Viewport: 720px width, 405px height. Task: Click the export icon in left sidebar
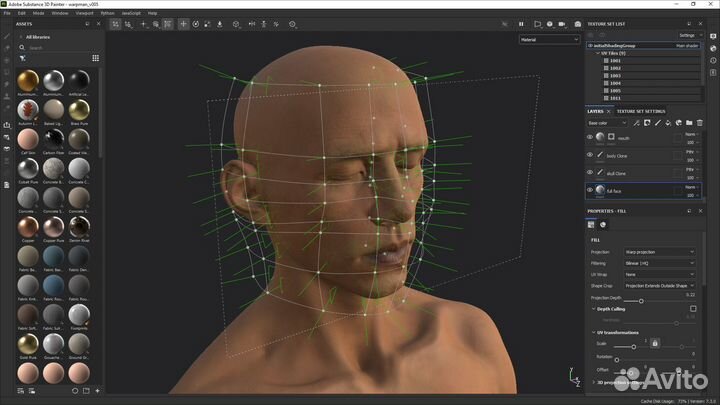[x=6, y=125]
